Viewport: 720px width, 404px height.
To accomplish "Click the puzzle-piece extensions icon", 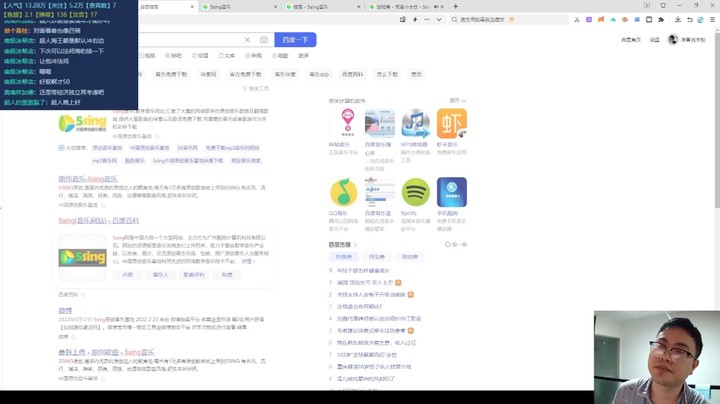I will click(661, 20).
